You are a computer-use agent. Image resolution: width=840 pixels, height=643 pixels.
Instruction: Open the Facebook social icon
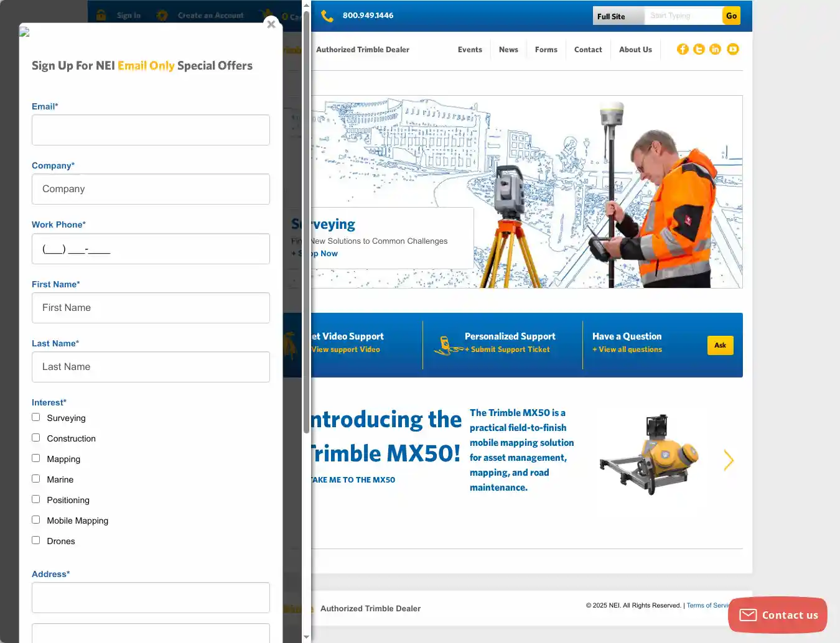tap(683, 49)
